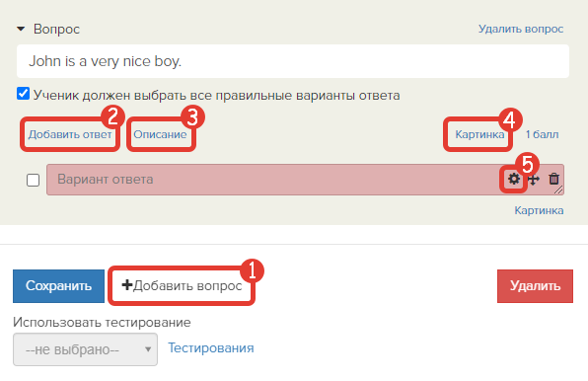Collapse the Вопрос section triangle
The image size is (588, 381).
point(21,29)
